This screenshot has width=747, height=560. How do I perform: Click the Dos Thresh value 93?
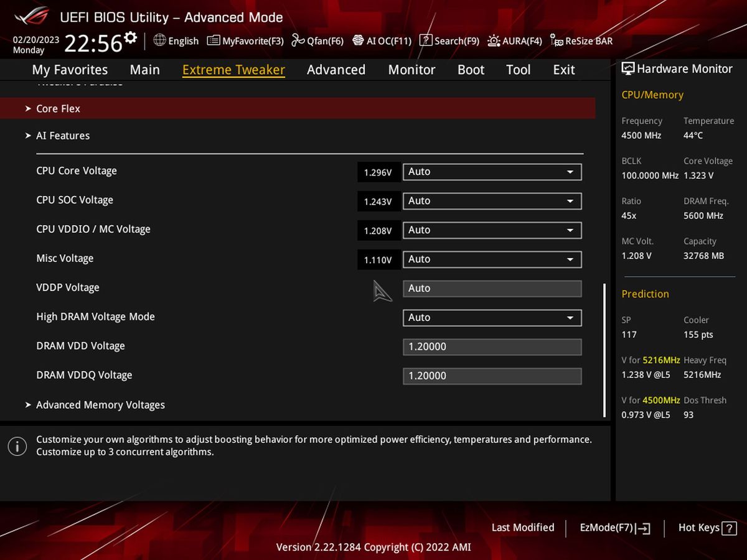click(x=688, y=415)
